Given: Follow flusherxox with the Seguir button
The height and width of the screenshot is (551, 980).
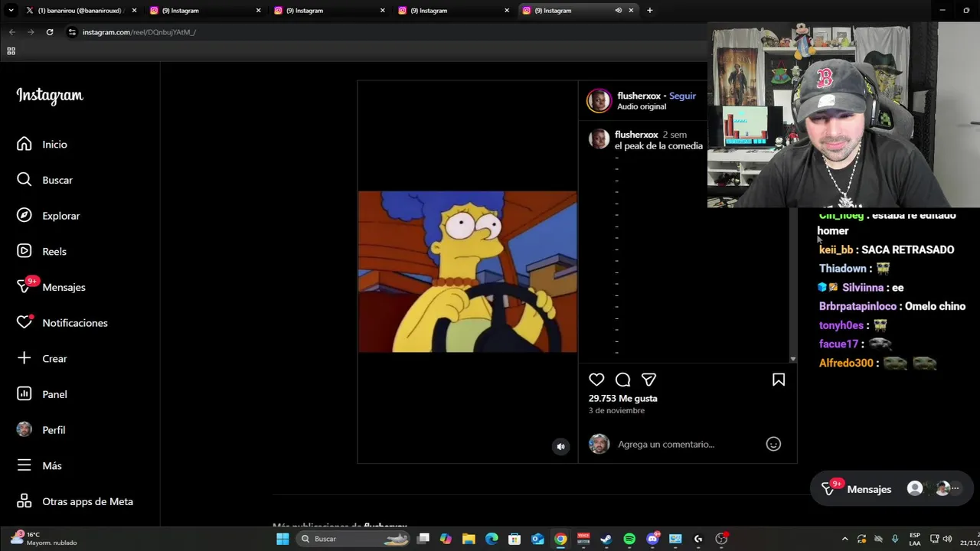Looking at the screenshot, I should [682, 96].
